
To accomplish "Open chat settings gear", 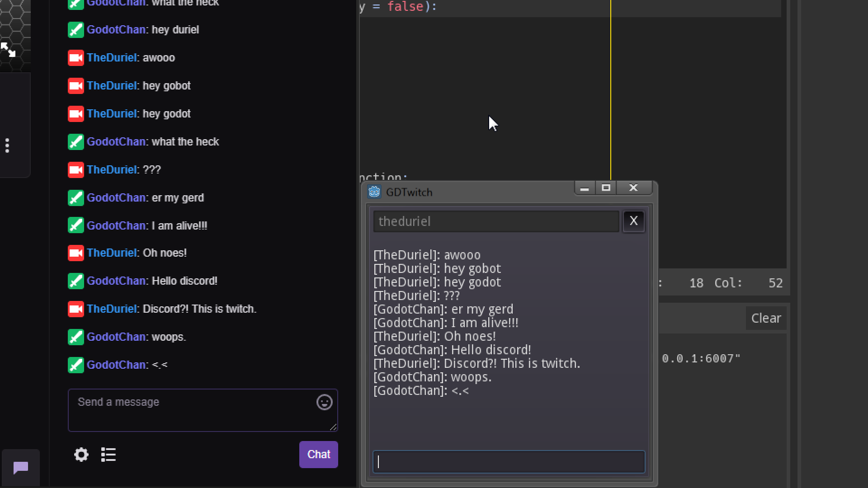I will 81,455.
